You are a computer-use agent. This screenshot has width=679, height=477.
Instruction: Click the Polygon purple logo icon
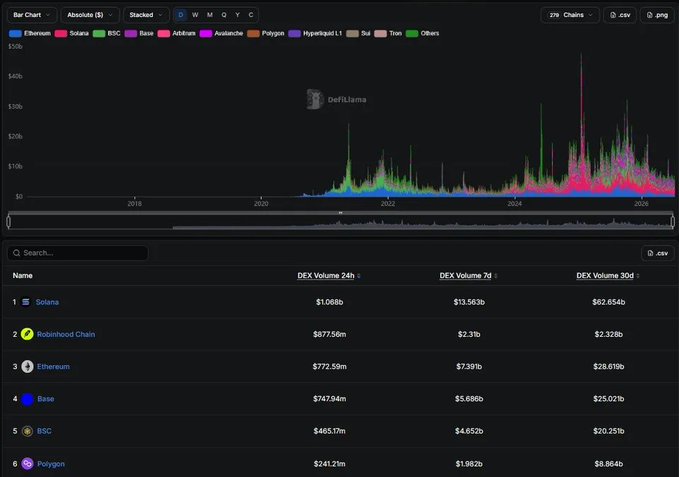click(27, 464)
